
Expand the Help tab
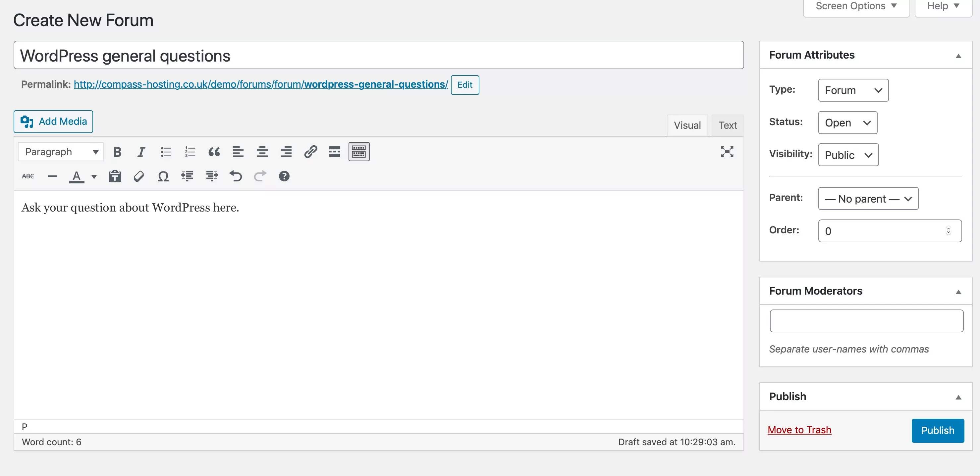pyautogui.click(x=943, y=7)
